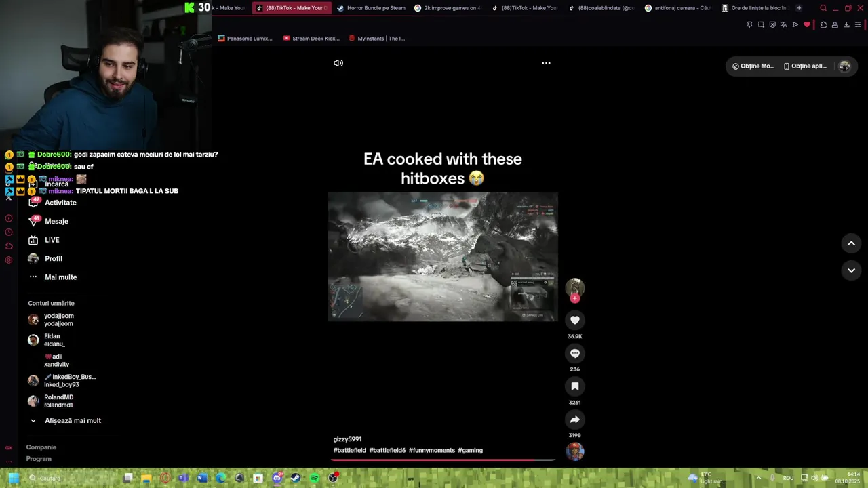Image resolution: width=868 pixels, height=488 pixels.
Task: Open LIVE in the TikTok sidebar
Action: coord(43,240)
